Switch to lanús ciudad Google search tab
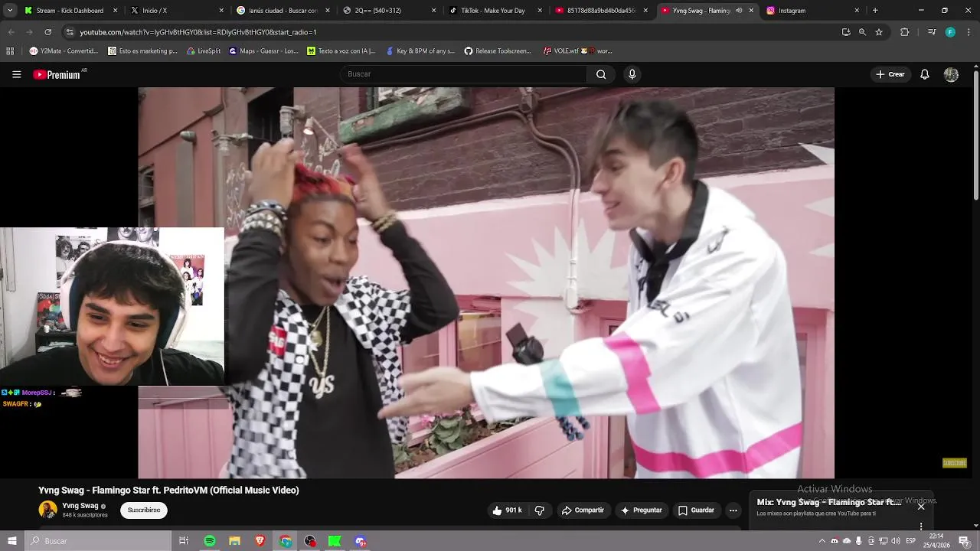980x551 pixels. point(282,11)
